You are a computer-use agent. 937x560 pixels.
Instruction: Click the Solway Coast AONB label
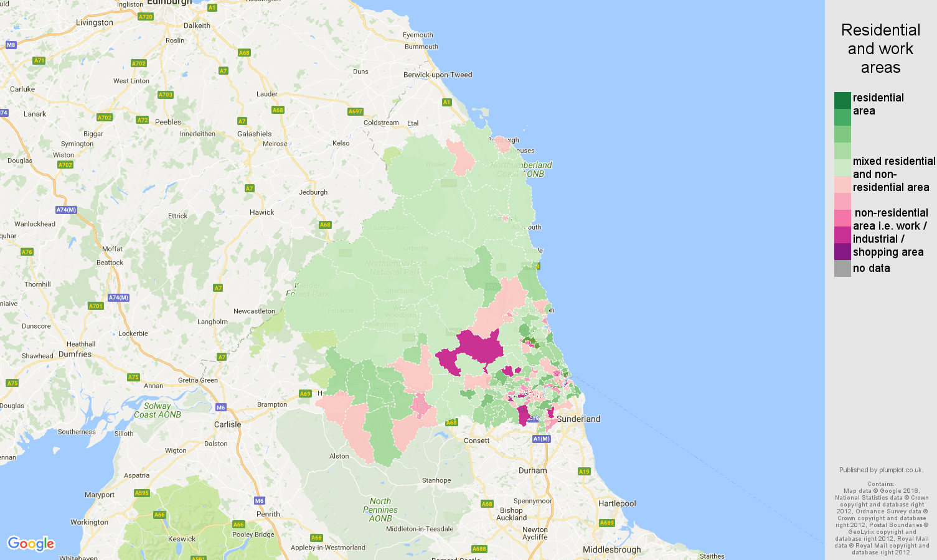tap(158, 410)
